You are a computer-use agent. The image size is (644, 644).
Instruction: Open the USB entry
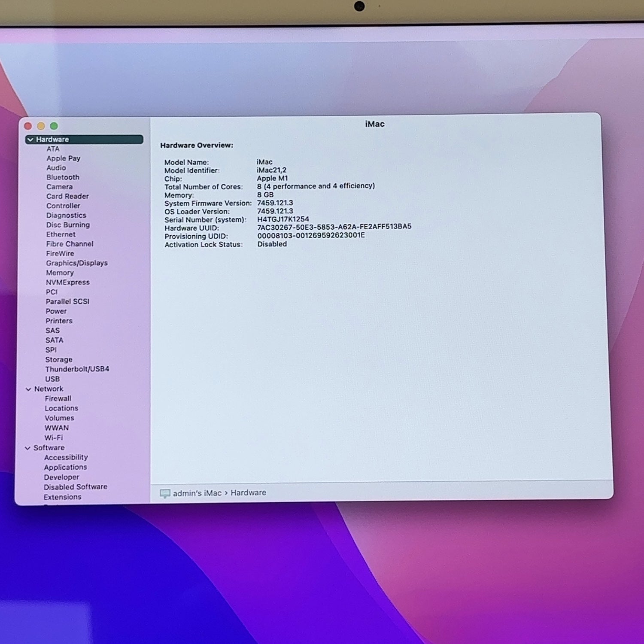coord(52,379)
